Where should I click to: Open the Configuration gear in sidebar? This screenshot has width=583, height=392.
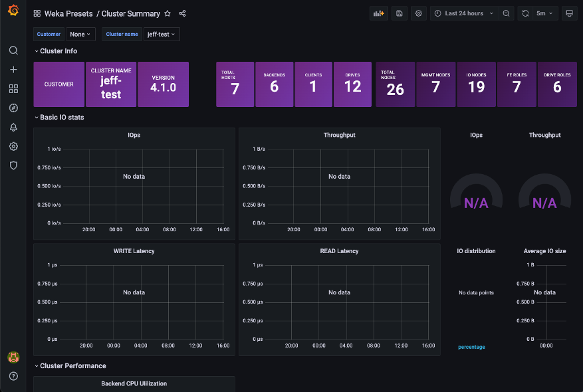(13, 147)
